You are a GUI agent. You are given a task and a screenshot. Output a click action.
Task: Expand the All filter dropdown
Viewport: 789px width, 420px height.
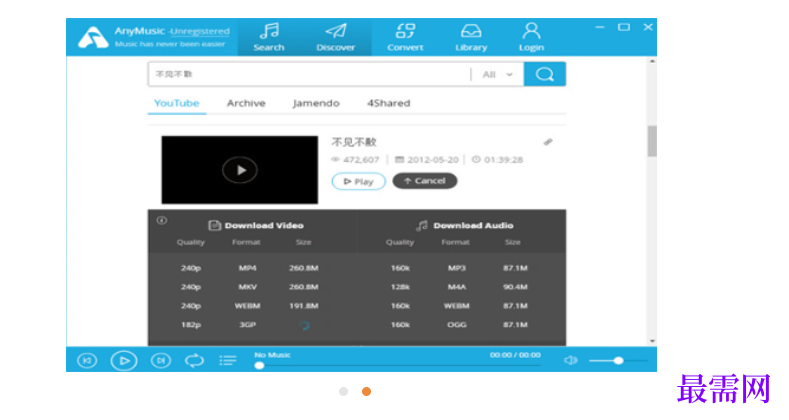coord(497,74)
